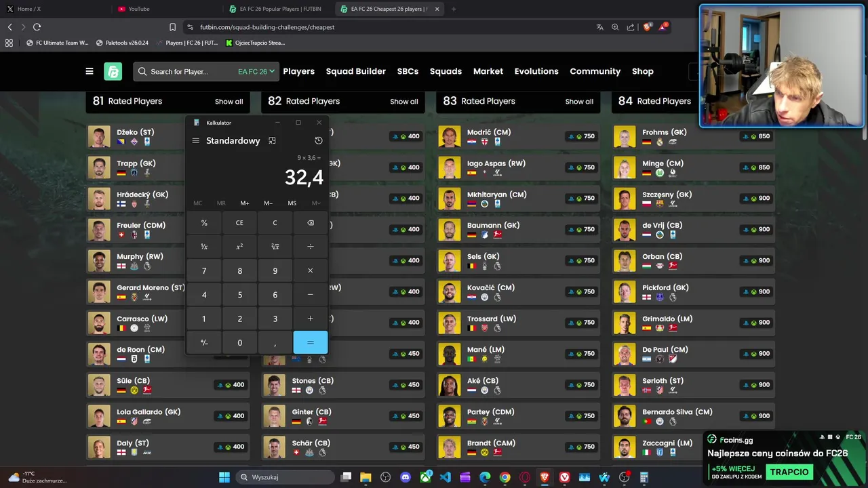This screenshot has height=488, width=868.
Task: Open Modrić (CM) player row
Action: [x=518, y=136]
